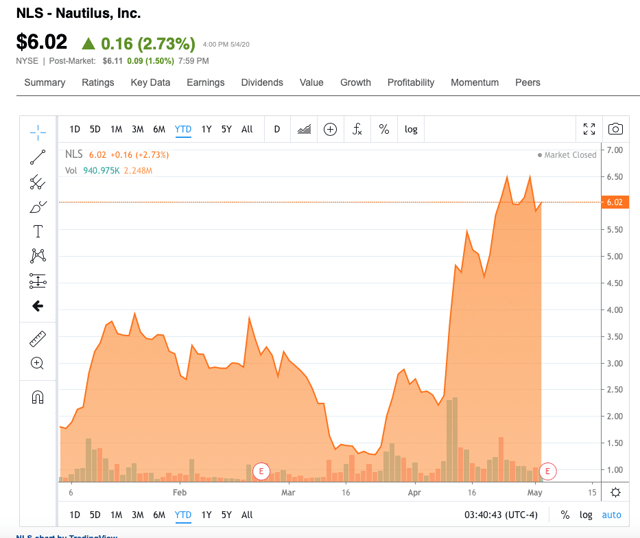Open the indicators fx menu
This screenshot has height=538, width=640.
click(x=357, y=129)
